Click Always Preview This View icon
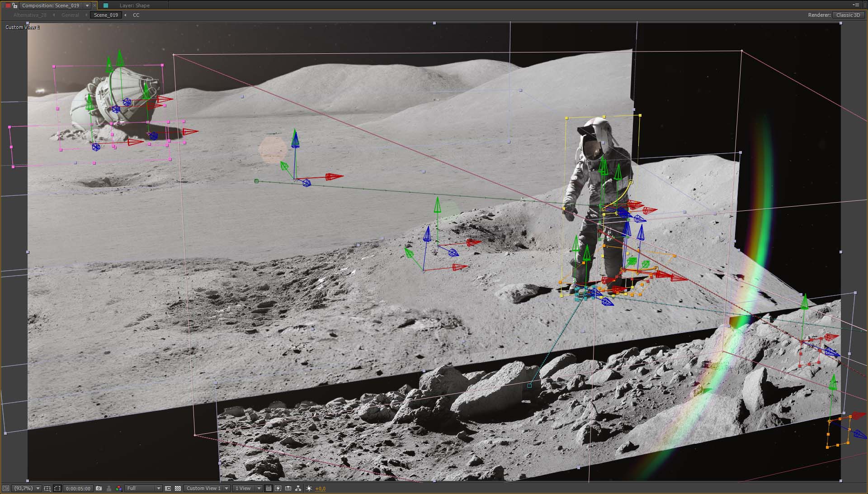 [x=6, y=489]
